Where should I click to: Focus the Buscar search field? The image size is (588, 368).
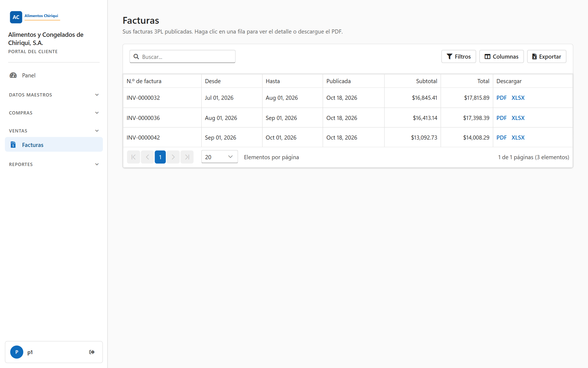182,56
